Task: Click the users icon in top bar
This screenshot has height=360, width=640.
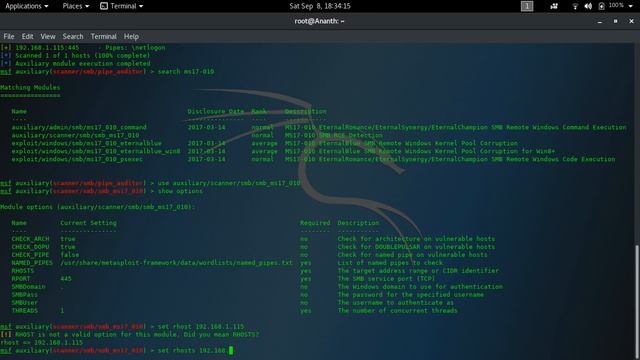Action: [x=553, y=6]
